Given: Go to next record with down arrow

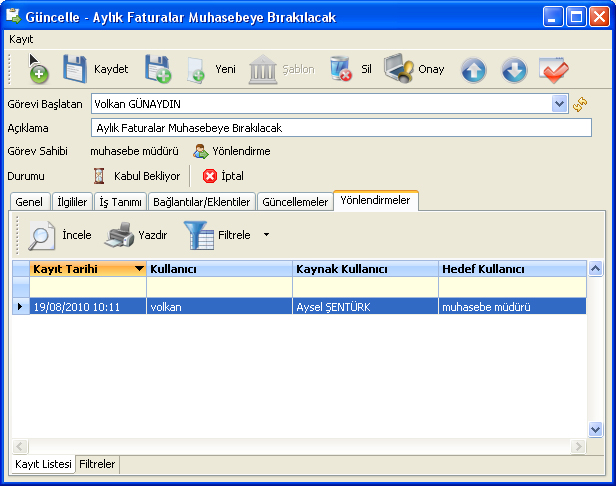Looking at the screenshot, I should click(513, 70).
